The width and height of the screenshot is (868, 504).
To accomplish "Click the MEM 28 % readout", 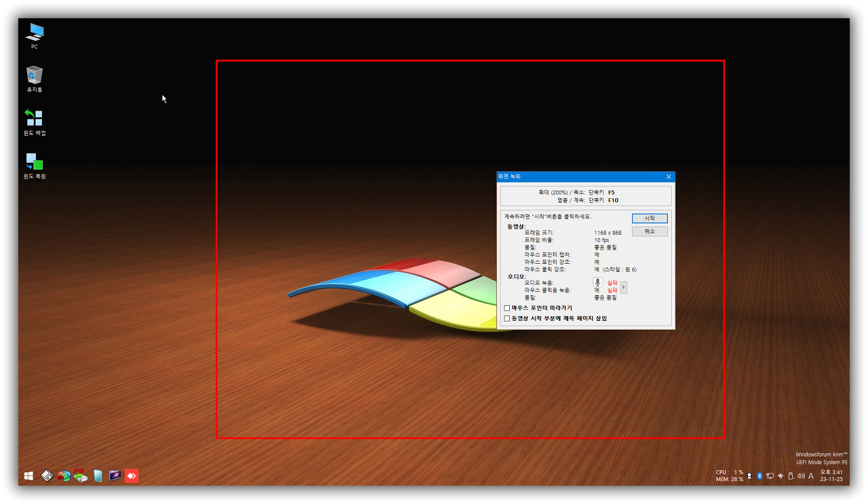I will [730, 480].
